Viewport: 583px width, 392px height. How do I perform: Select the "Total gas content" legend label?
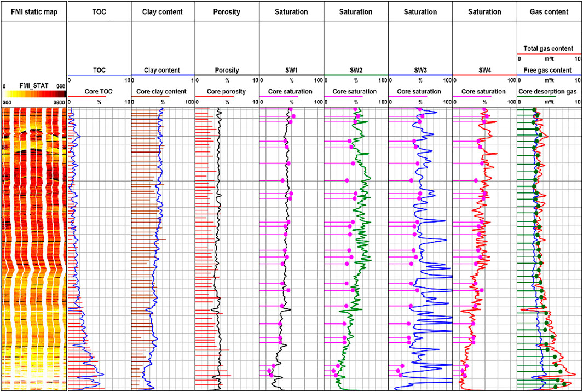coord(549,49)
